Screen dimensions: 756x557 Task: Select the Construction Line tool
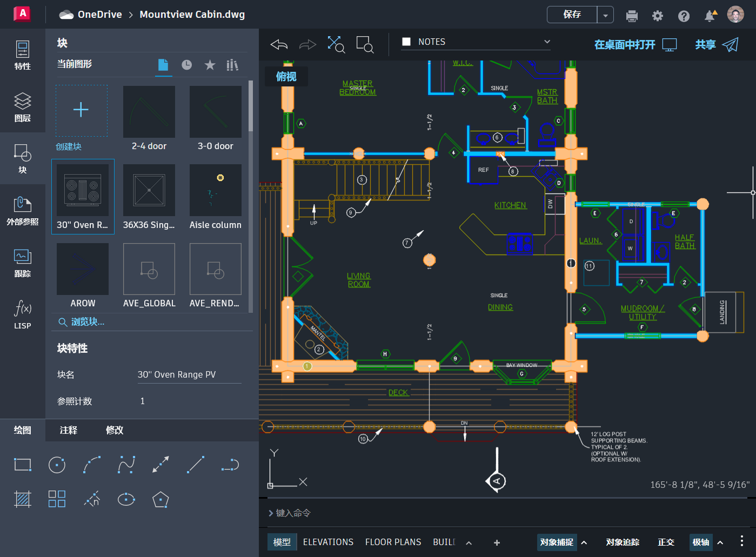pos(160,465)
